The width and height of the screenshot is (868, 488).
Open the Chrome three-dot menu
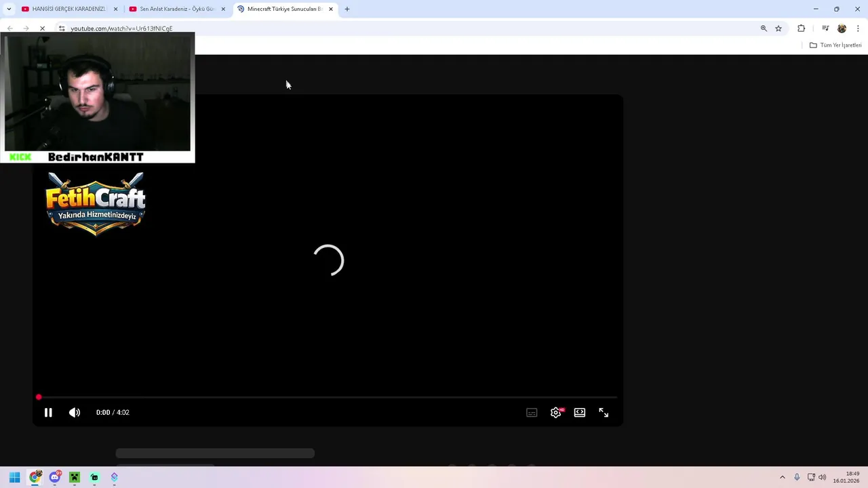pos(858,28)
